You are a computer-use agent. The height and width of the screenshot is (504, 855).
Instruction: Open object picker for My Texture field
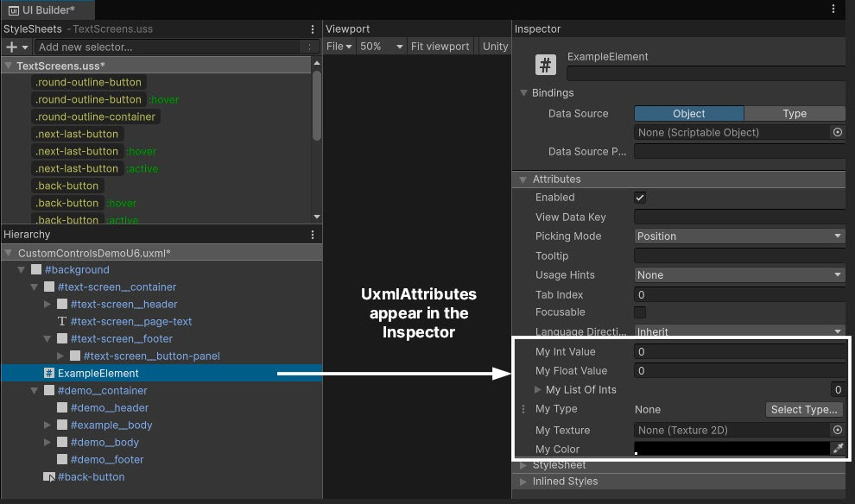(838, 430)
